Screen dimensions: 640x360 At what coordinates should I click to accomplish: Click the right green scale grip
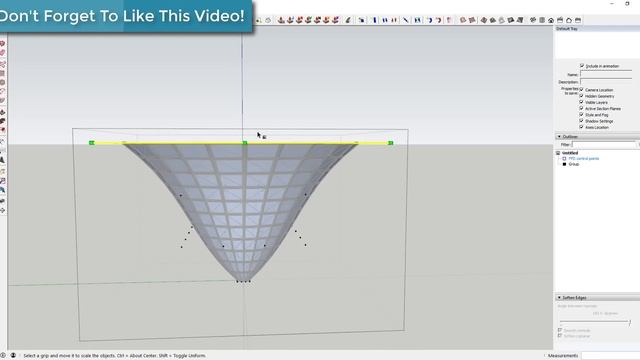(x=391, y=143)
